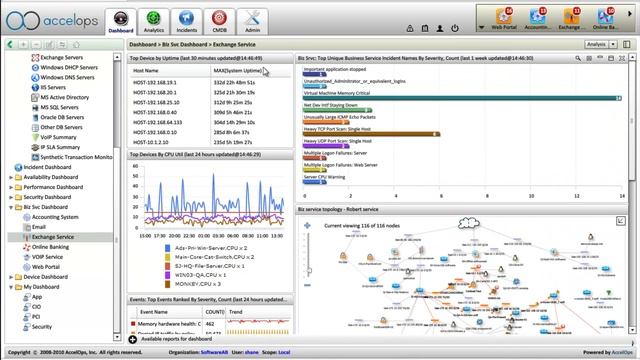
Task: Click the home icon in sidebar toolbar
Action: (x=76, y=44)
